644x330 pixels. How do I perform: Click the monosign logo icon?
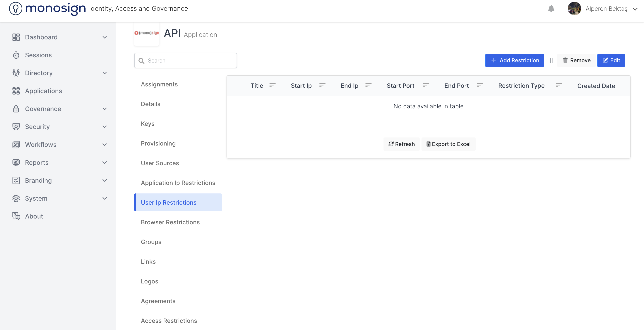pyautogui.click(x=15, y=9)
